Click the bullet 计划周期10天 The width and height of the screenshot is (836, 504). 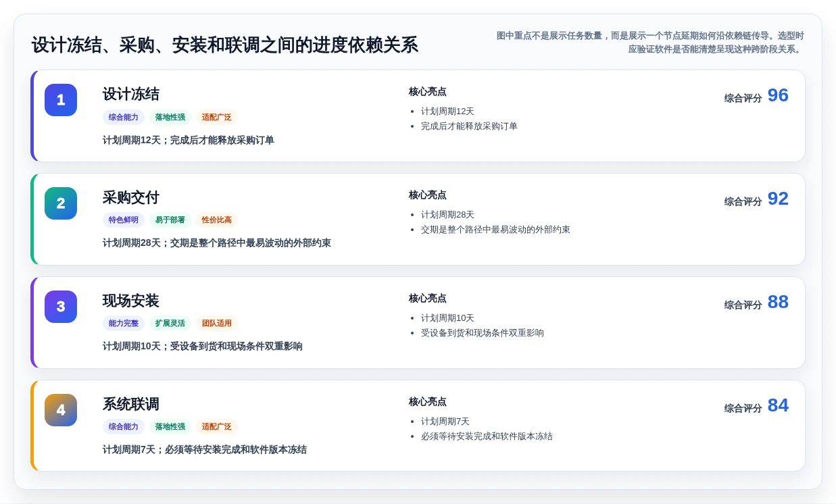(x=447, y=318)
